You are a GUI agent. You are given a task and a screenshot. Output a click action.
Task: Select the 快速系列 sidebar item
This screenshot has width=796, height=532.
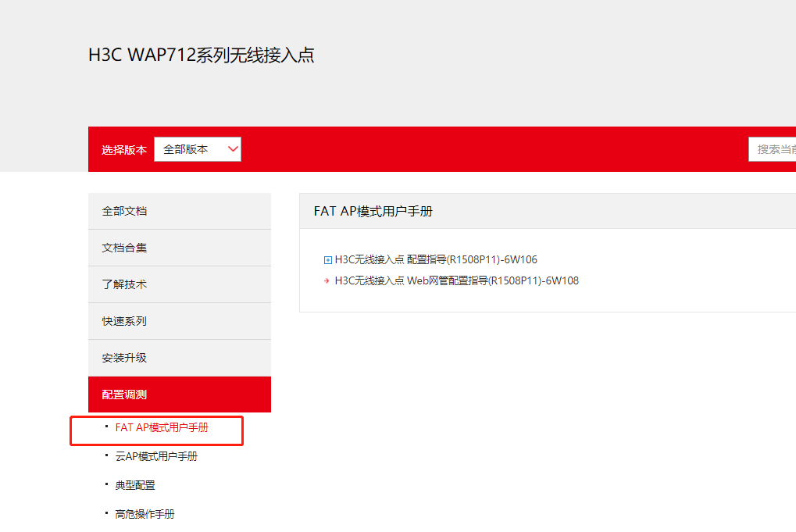point(180,321)
